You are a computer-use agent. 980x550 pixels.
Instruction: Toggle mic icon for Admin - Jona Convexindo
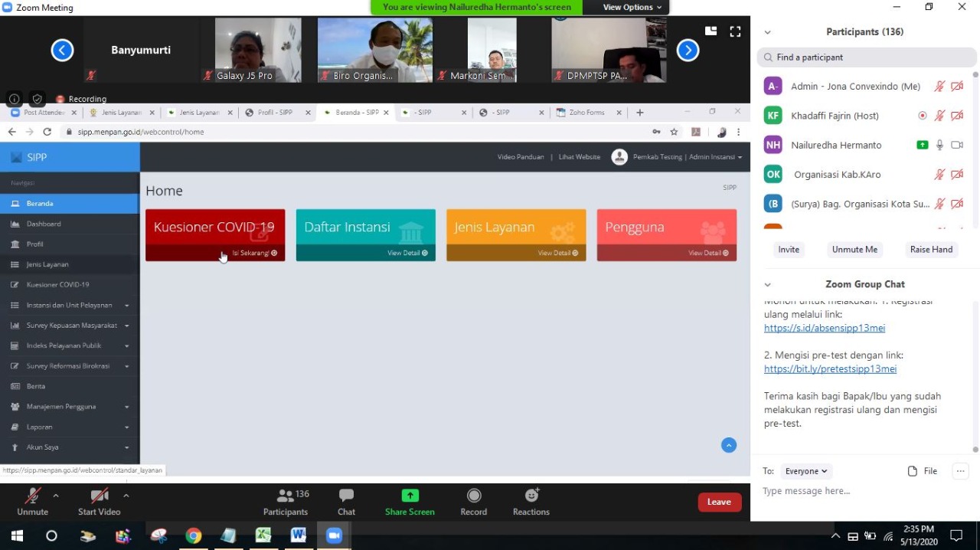[x=939, y=87]
